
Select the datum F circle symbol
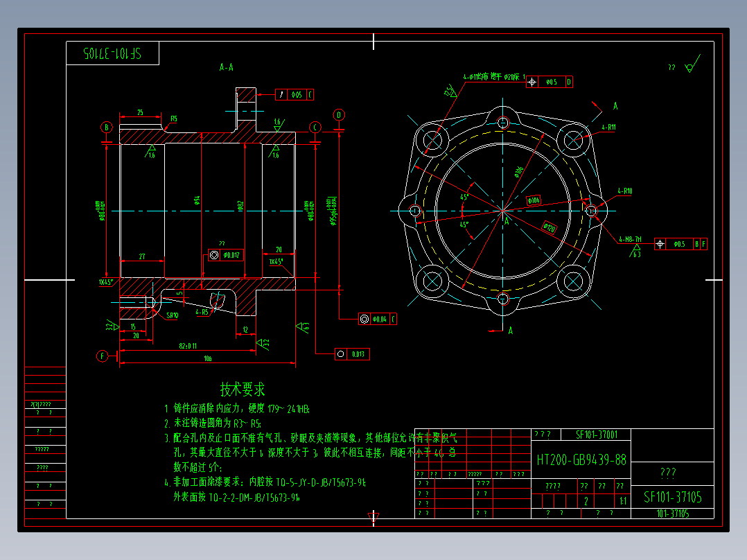pos(103,356)
